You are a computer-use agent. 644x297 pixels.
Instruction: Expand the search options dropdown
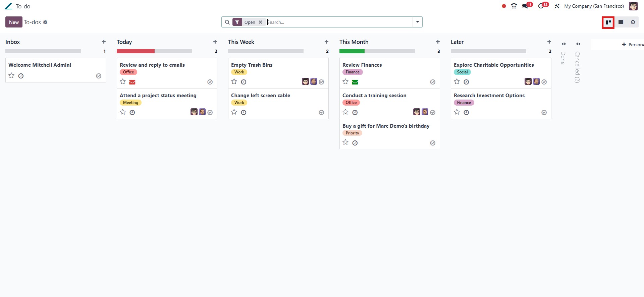(418, 22)
